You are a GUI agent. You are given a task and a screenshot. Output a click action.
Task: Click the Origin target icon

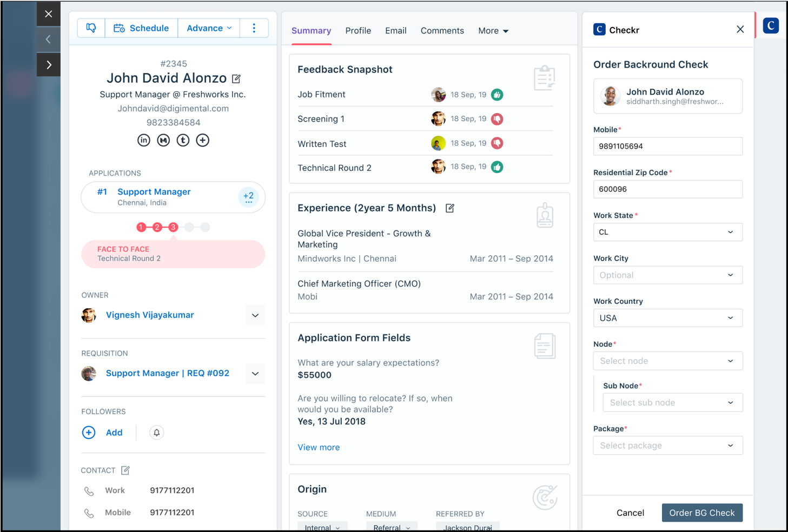coord(545,497)
